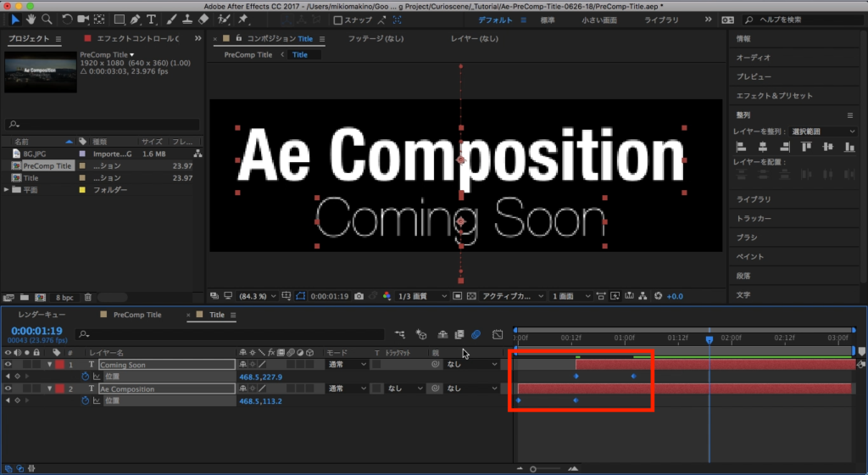868x475 pixels.
Task: Toggle transparency grid in viewer
Action: pyautogui.click(x=471, y=296)
